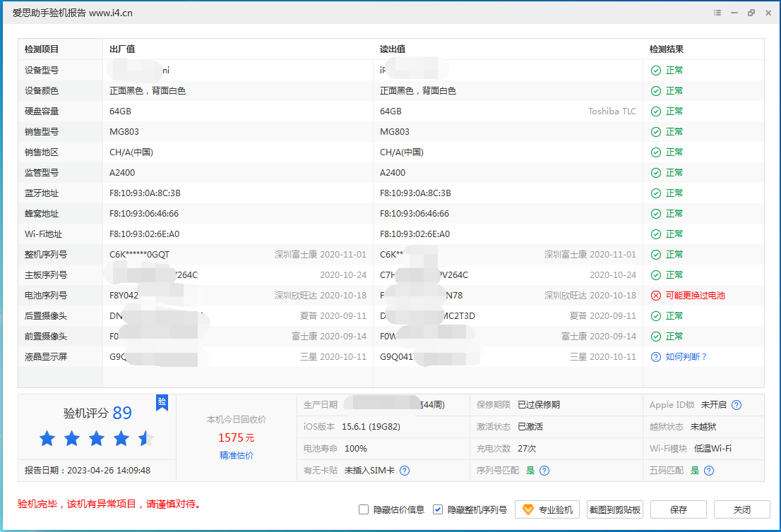Click the help icon next to 五码匹配
The height and width of the screenshot is (532, 781).
point(709,471)
